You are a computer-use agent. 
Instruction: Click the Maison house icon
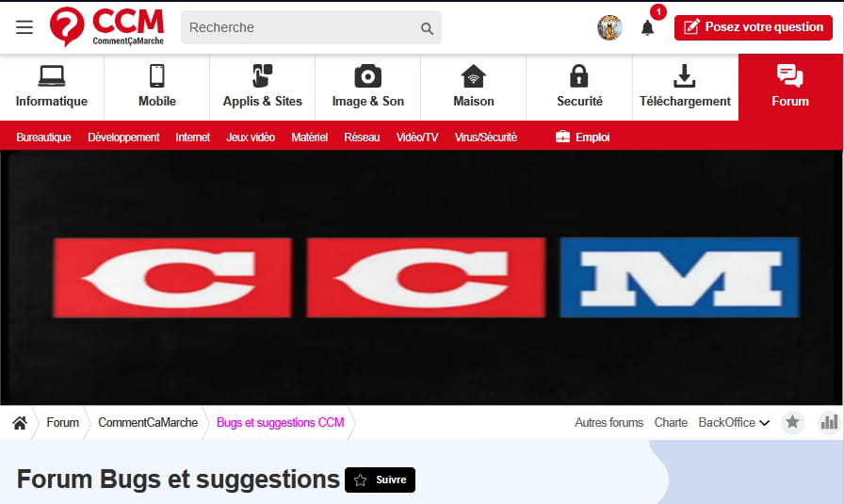[473, 76]
